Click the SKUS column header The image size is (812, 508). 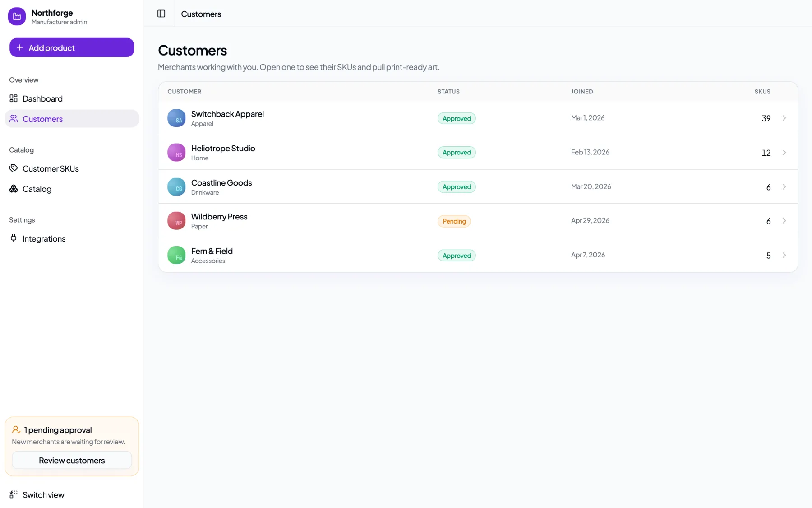coord(762,92)
